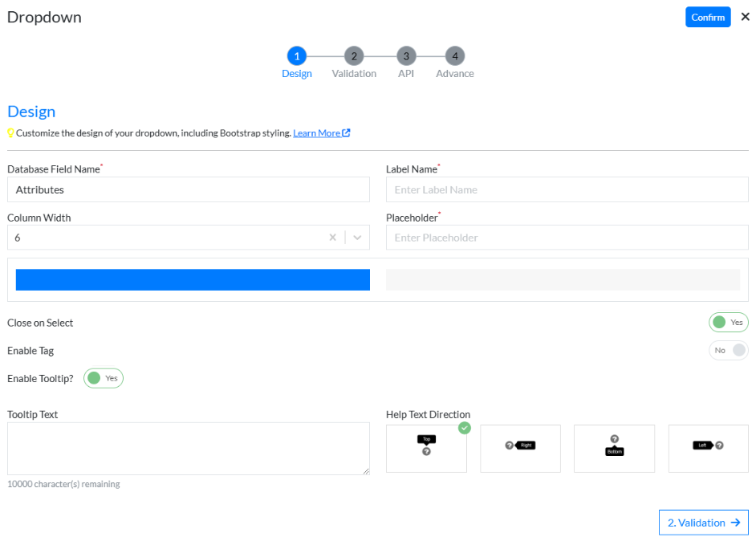Select the Left help text direction
The image size is (756, 541).
(708, 448)
